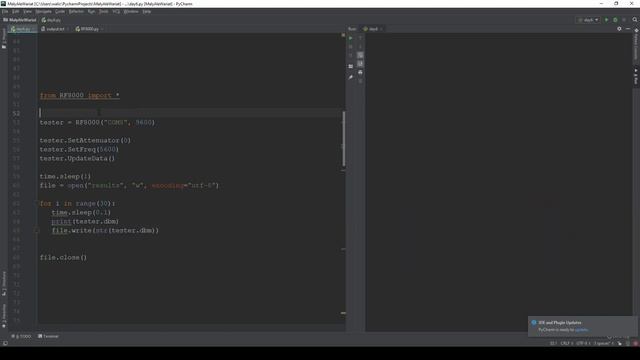Open Run panel settings gear
The width and height of the screenshot is (640, 360).
619,29
